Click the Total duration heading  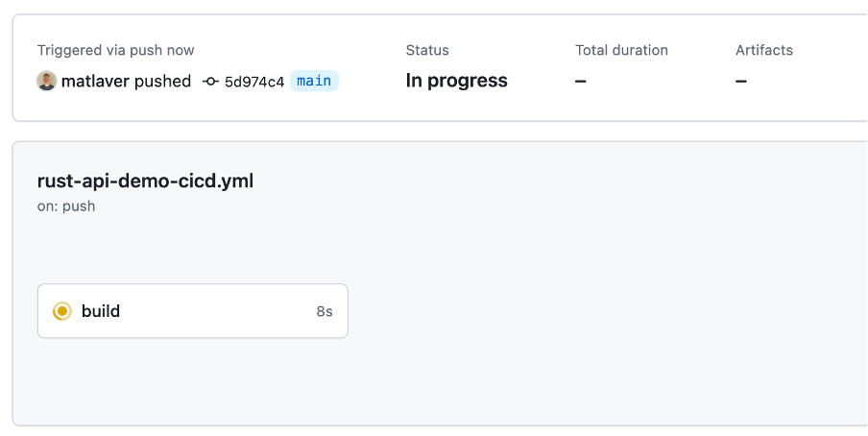coord(621,50)
